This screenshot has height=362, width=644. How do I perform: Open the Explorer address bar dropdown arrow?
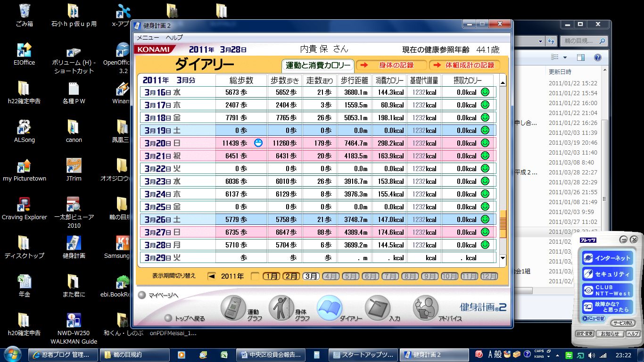point(540,41)
